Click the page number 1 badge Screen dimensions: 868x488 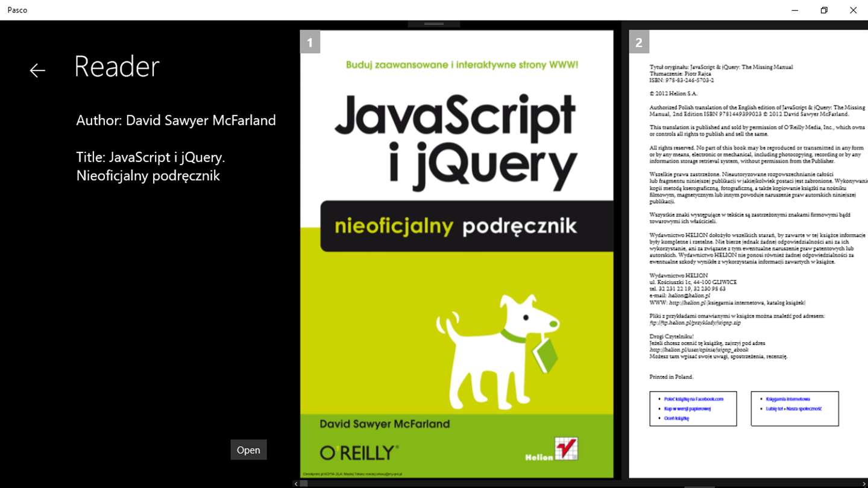click(x=310, y=42)
